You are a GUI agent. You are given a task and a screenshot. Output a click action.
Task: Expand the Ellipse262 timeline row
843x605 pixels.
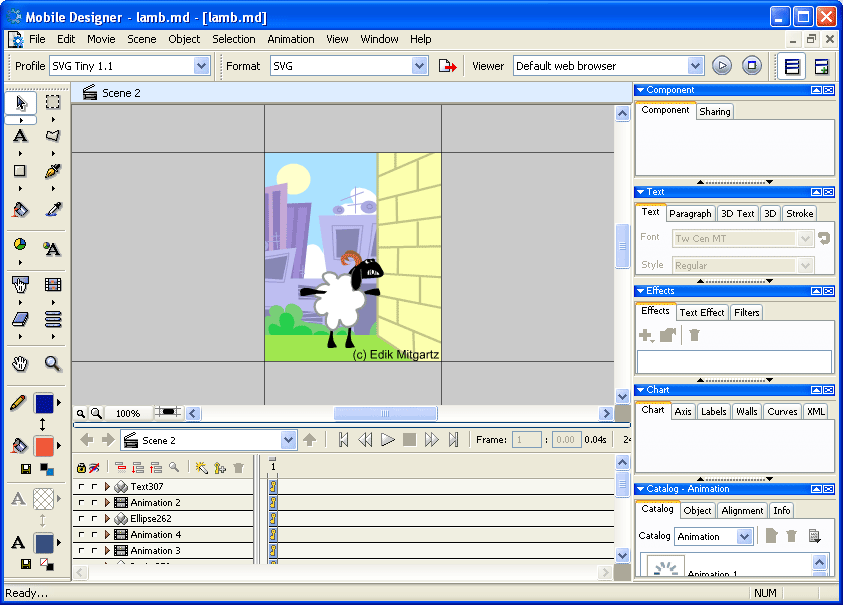point(107,519)
